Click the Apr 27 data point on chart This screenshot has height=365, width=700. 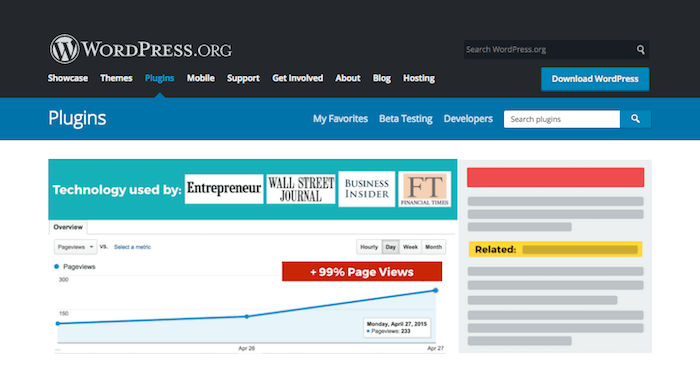[435, 290]
